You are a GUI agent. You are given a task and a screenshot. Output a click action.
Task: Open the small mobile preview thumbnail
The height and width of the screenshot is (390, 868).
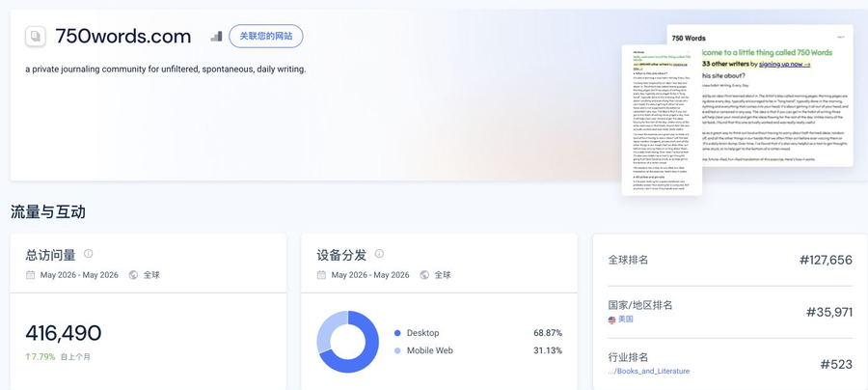662,120
